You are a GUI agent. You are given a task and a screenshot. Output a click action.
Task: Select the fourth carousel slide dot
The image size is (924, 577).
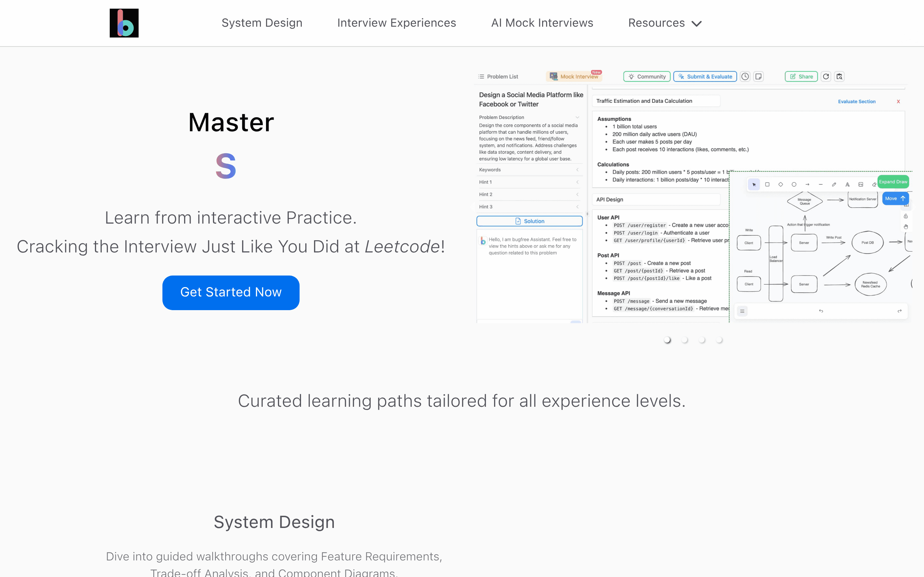[719, 340]
